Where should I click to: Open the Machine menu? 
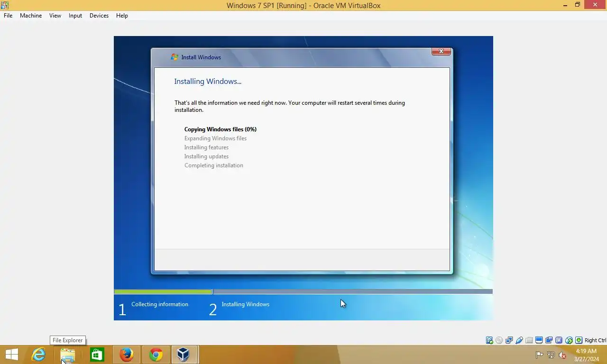pyautogui.click(x=31, y=16)
